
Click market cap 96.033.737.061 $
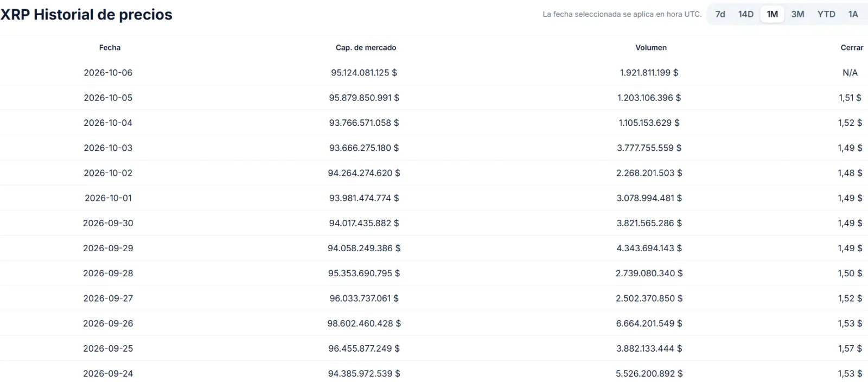[364, 298]
